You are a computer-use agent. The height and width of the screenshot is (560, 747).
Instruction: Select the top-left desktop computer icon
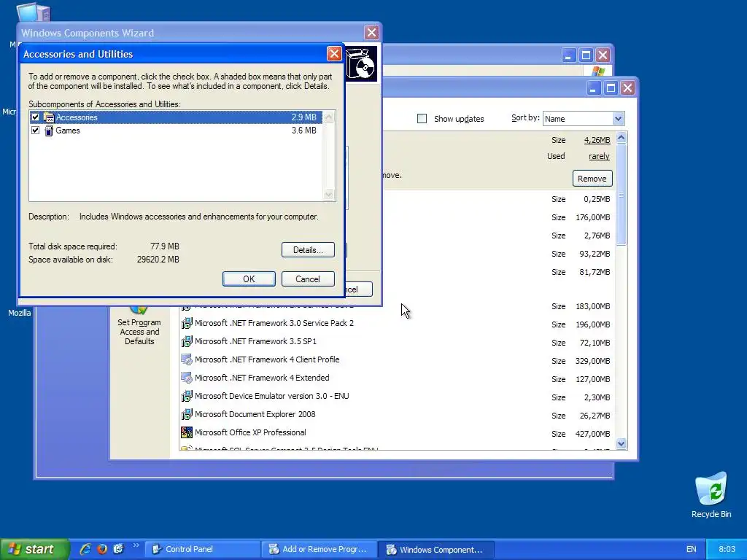click(x=34, y=13)
